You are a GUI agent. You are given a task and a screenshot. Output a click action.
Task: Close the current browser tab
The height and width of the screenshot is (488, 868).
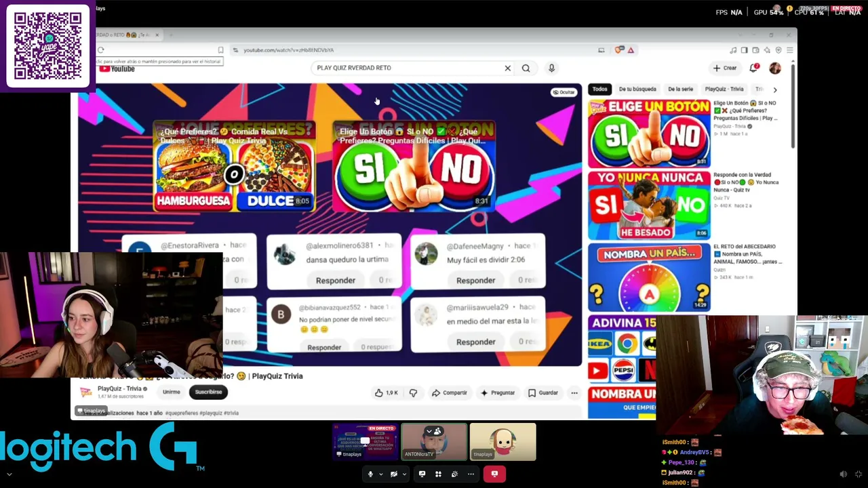tap(157, 35)
